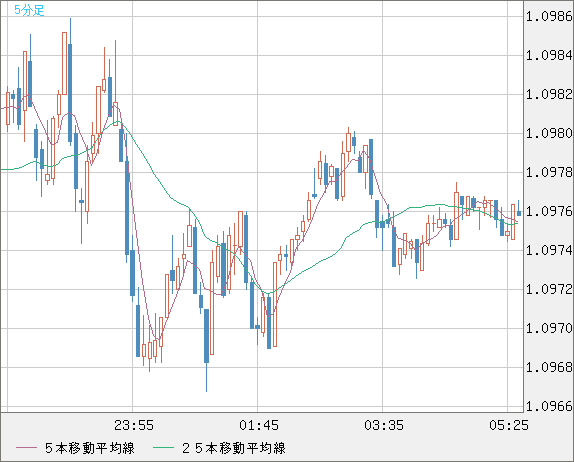Image resolution: width=574 pixels, height=462 pixels.
Task: Click the 1.0968 price axis label
Action: point(549,367)
